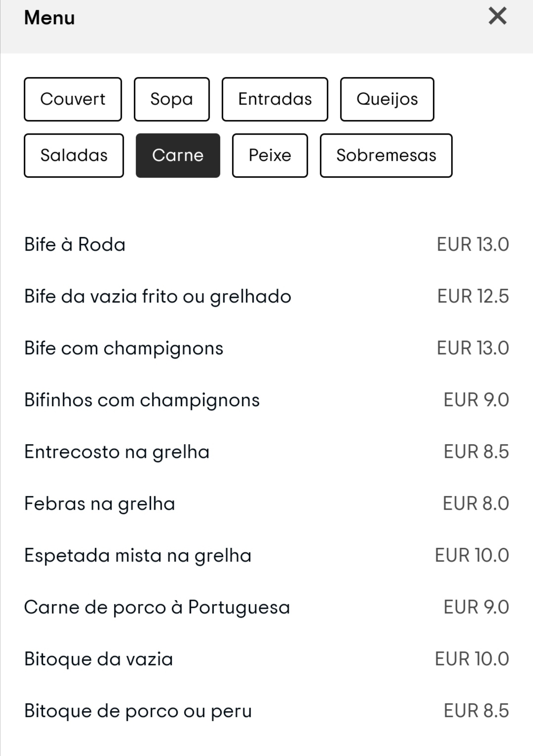Select Espetada mista na grelha

point(138,556)
